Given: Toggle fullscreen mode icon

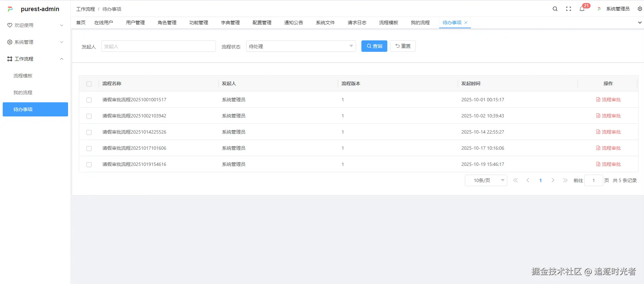Looking at the screenshot, I should point(569,9).
